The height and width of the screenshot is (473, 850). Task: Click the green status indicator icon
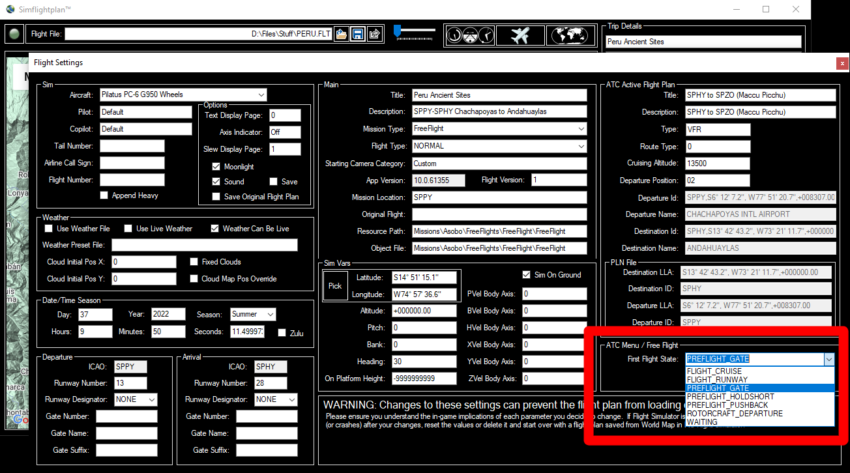pyautogui.click(x=15, y=34)
